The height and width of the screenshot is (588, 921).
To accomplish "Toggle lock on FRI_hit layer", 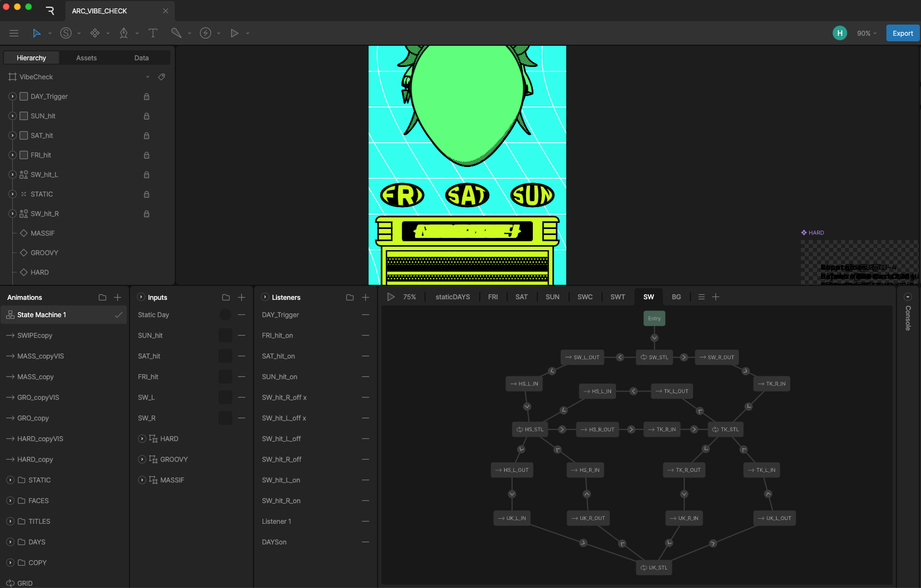I will 146,155.
